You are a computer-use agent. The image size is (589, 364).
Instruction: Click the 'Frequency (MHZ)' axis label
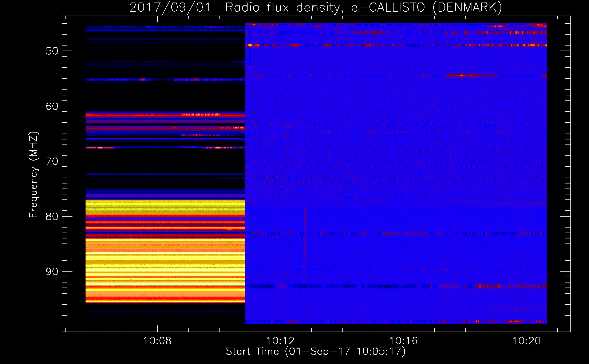(x=33, y=175)
